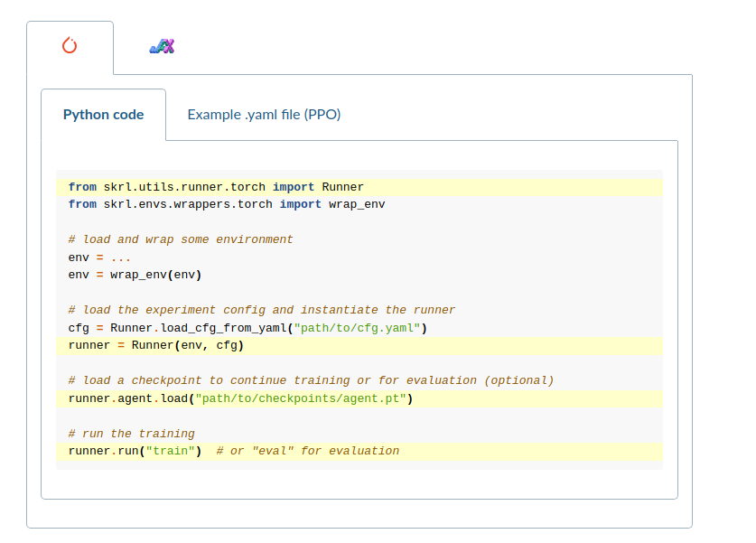Click comment '# or "eval" for evaluation'
756x543 pixels.
pyautogui.click(x=308, y=451)
